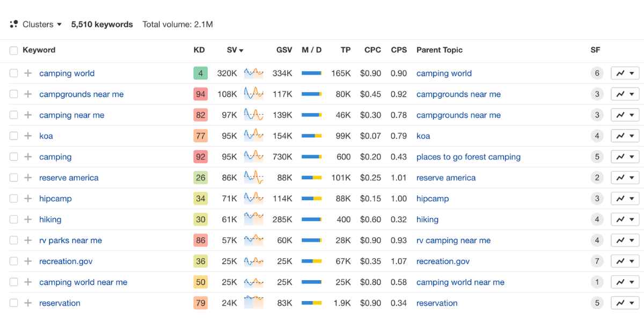This screenshot has height=322, width=644.
Task: Click the Parent Topic column header
Action: [440, 50]
